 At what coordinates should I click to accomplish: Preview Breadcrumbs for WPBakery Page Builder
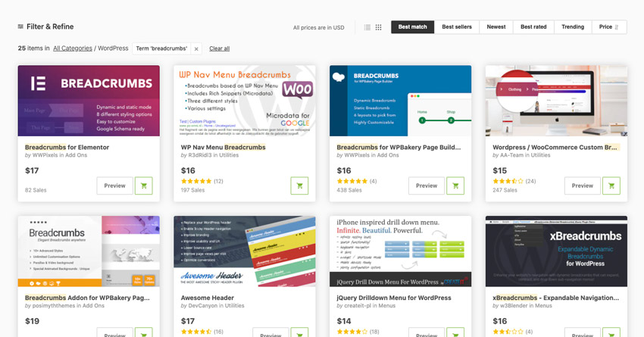pos(427,186)
